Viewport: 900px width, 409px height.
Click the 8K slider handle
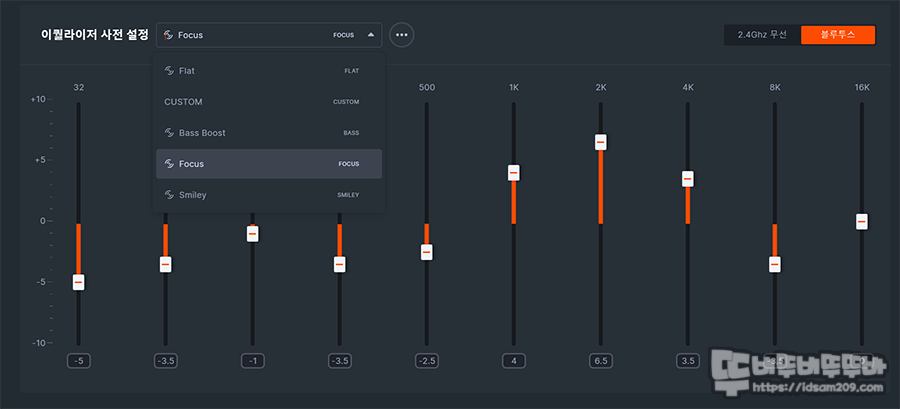(775, 264)
